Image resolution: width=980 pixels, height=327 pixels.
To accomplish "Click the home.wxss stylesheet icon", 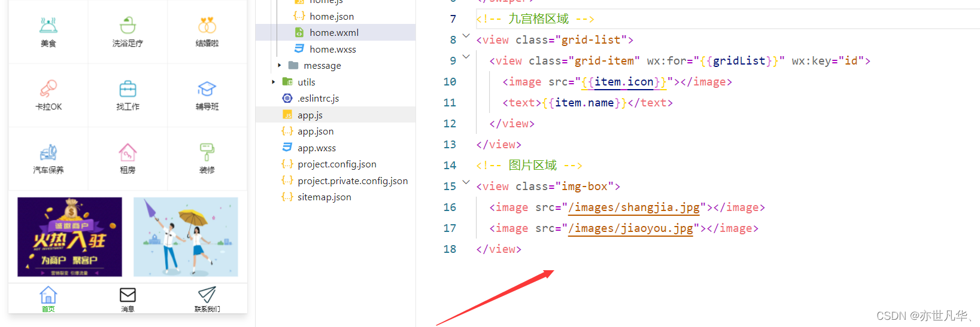I will pyautogui.click(x=299, y=48).
